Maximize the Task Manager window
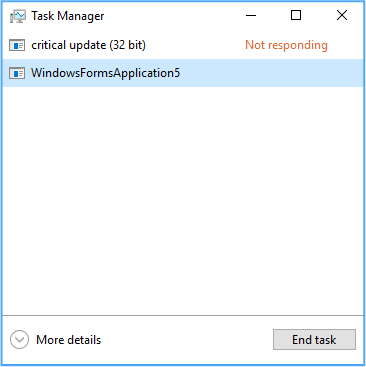366x367 pixels. pyautogui.click(x=296, y=15)
